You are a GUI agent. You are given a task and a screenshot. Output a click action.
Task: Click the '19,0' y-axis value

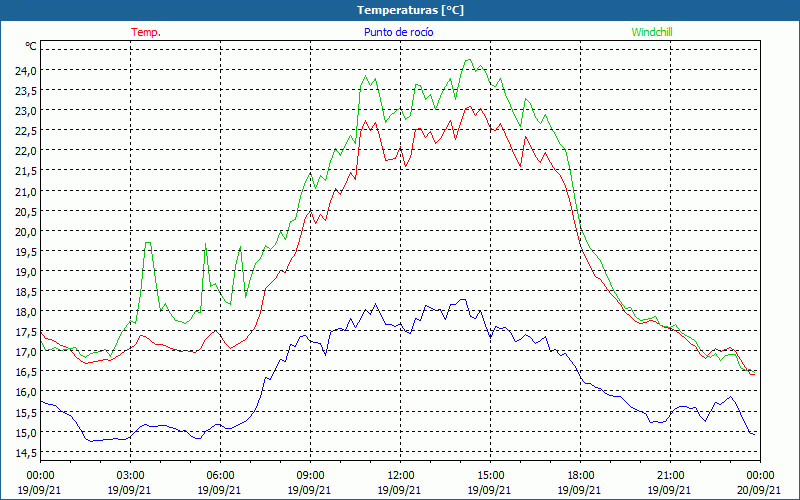point(25,271)
